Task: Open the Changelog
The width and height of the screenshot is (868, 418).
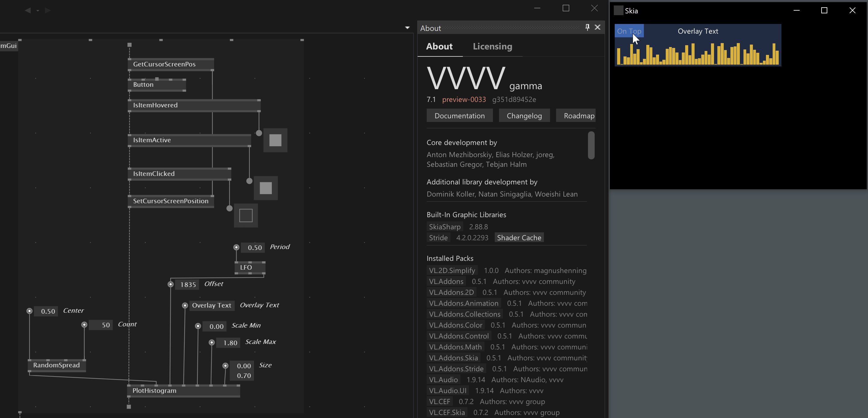Action: point(524,116)
